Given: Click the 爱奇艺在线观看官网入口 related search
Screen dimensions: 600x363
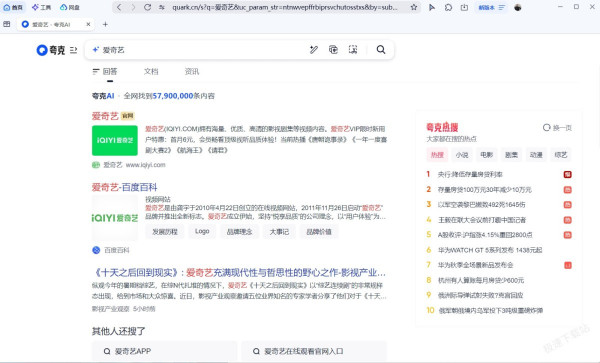Looking at the screenshot, I should pos(314,351).
